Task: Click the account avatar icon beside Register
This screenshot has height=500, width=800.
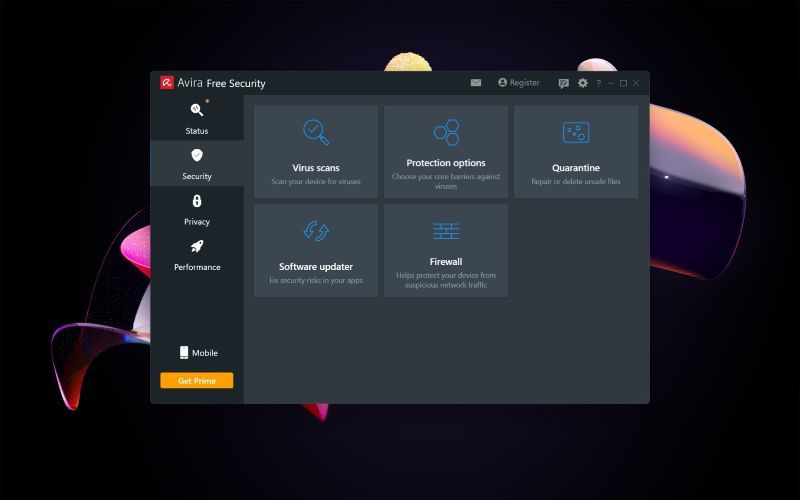Action: 503,82
